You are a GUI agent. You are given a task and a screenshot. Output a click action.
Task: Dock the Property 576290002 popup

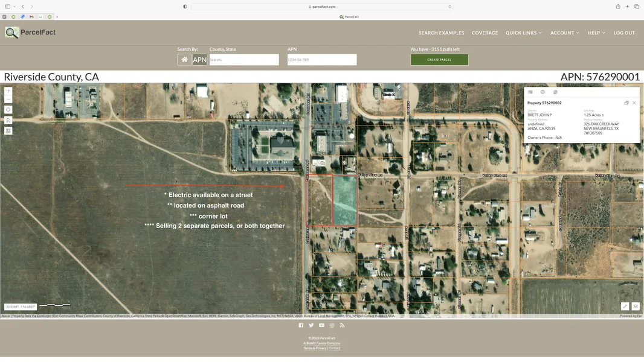[626, 103]
